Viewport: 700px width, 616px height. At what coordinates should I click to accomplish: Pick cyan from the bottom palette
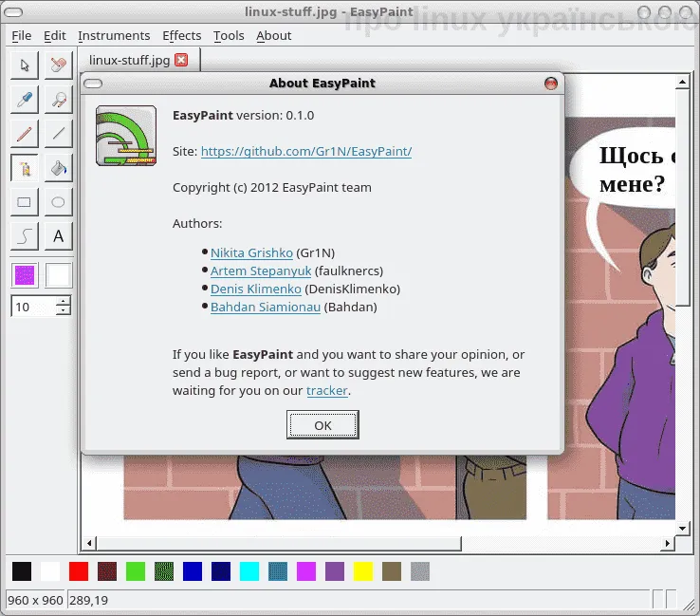[x=249, y=571]
